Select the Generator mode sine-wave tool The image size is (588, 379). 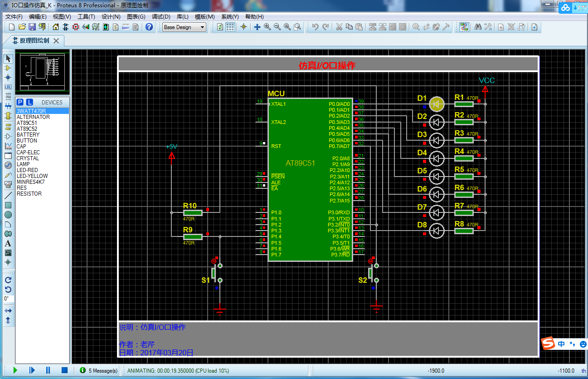(x=8, y=165)
